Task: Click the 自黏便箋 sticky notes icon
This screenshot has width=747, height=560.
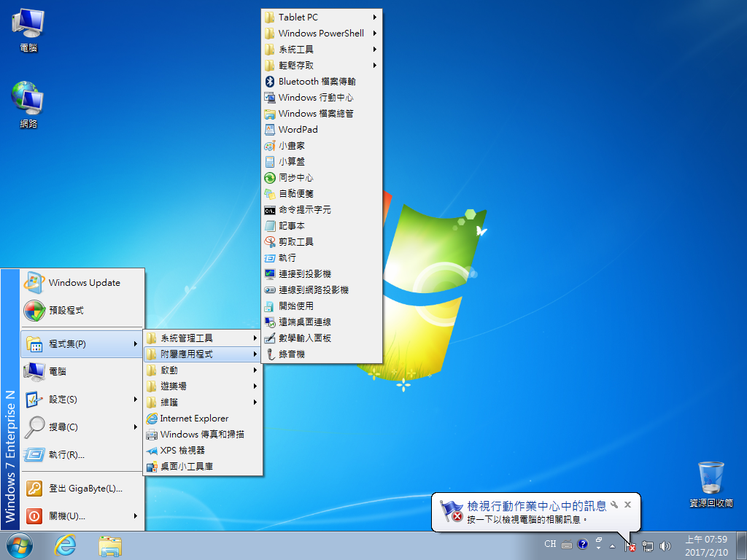Action: [x=270, y=194]
